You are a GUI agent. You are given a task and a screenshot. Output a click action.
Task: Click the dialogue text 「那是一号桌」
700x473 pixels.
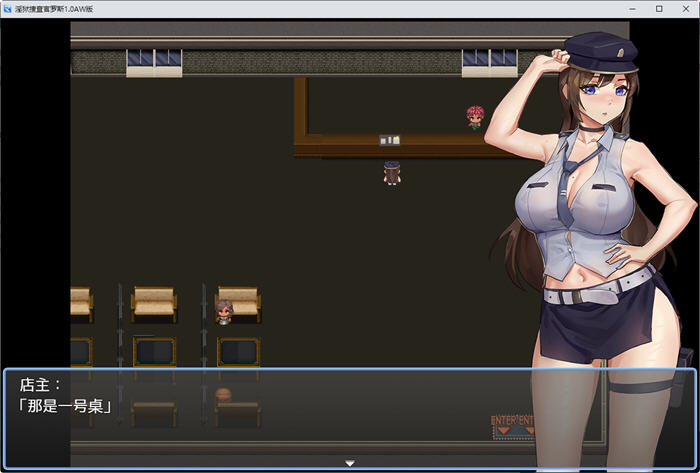[63, 407]
